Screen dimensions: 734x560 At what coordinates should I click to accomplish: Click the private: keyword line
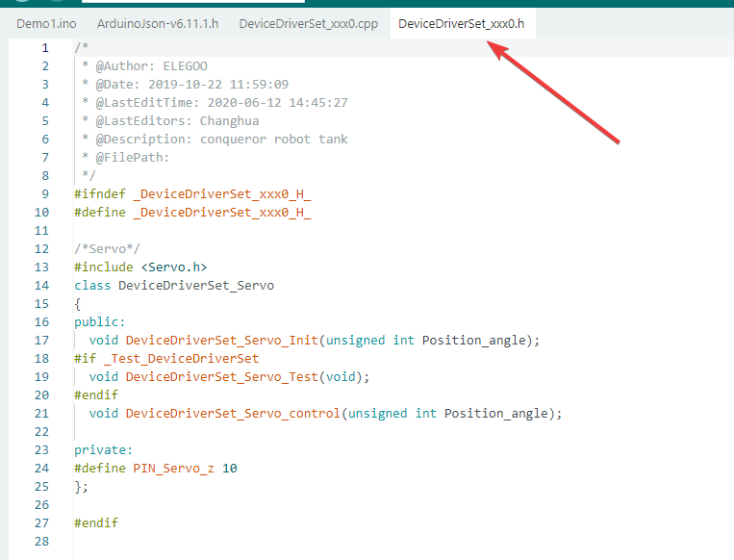tap(104, 450)
